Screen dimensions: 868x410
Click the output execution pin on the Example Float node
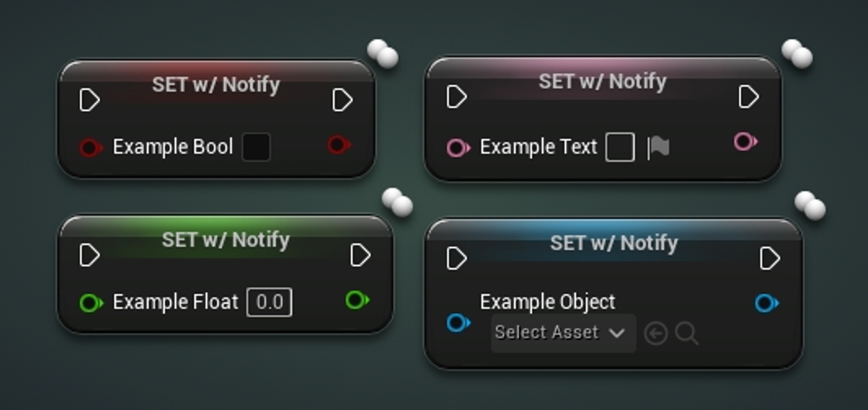360,255
